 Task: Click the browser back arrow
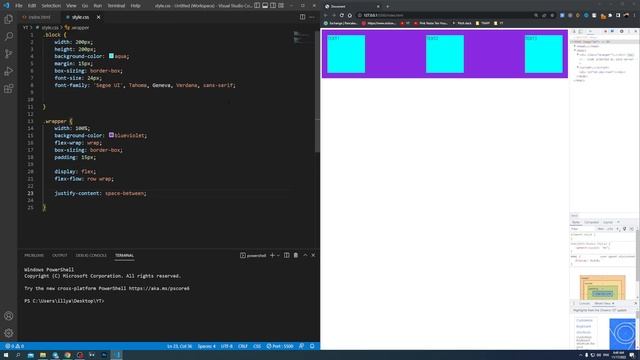coord(326,15)
